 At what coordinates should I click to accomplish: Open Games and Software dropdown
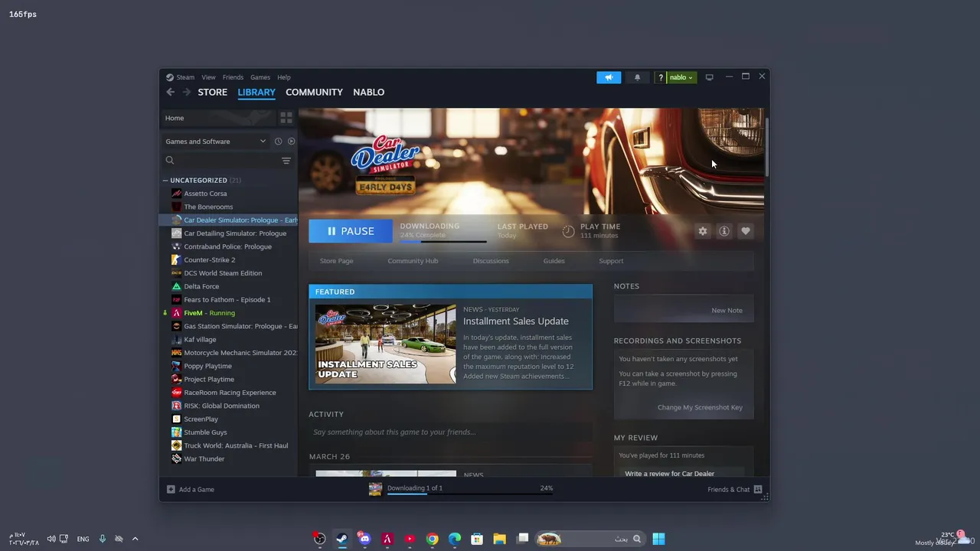[x=216, y=142]
